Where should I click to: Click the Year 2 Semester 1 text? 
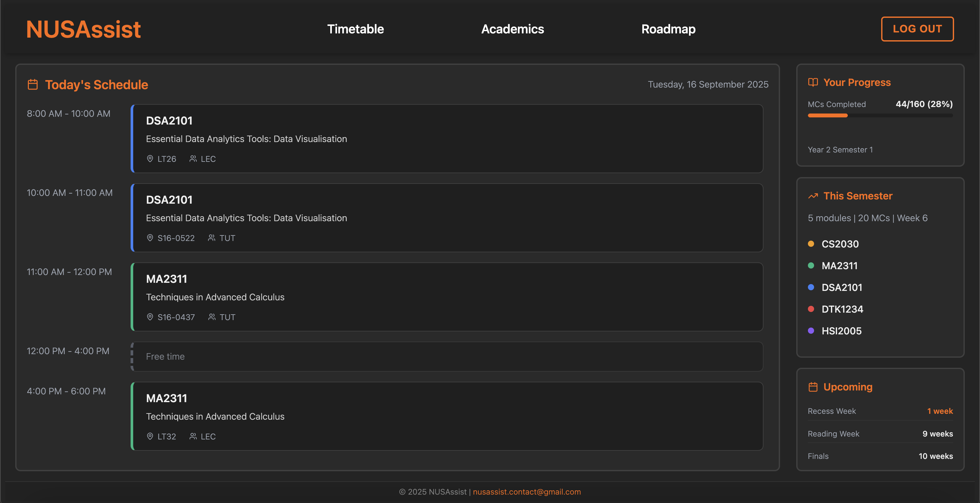(x=840, y=150)
